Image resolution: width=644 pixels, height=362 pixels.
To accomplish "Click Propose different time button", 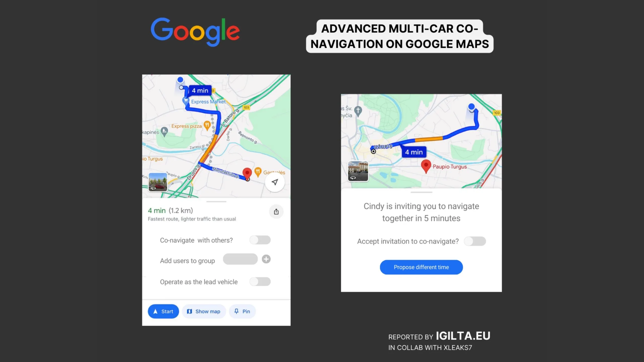I will click(x=421, y=267).
